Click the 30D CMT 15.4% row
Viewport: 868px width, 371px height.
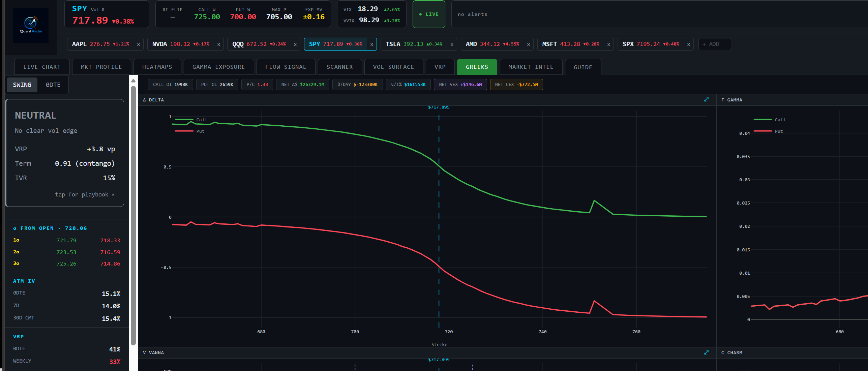[x=67, y=318]
